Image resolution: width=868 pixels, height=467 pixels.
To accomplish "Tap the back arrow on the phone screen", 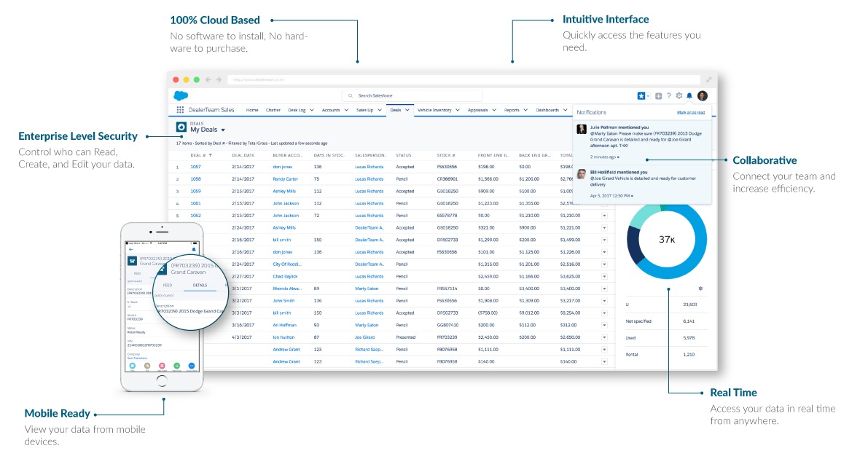I will 131,250.
